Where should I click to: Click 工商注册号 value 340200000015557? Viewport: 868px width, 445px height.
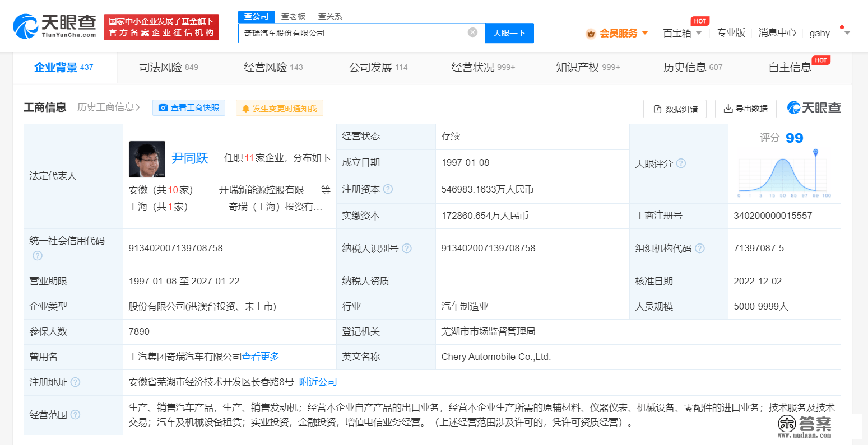[773, 216]
